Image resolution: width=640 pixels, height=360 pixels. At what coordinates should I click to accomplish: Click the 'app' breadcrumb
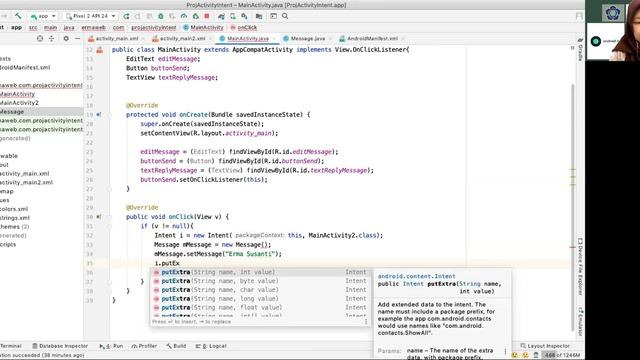pos(16,27)
